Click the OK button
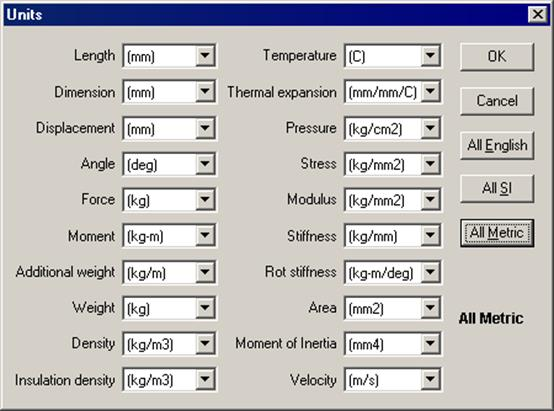The image size is (554, 411). 497,57
